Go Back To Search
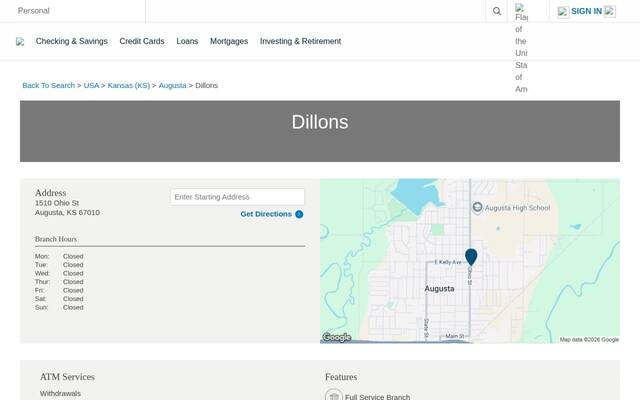Viewport: 640px width, 400px height. click(49, 85)
